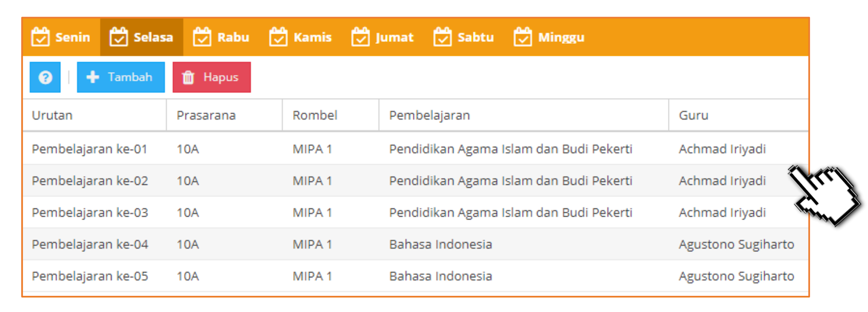The width and height of the screenshot is (868, 312).
Task: Click the calendar icon beside Kamis
Action: click(x=278, y=37)
